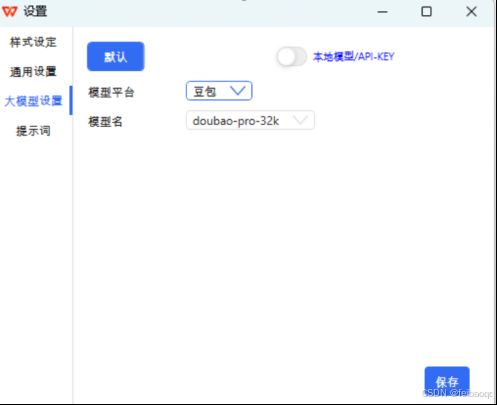The image size is (497, 405).
Task: Click the 模型名 label
Action: [x=105, y=121]
